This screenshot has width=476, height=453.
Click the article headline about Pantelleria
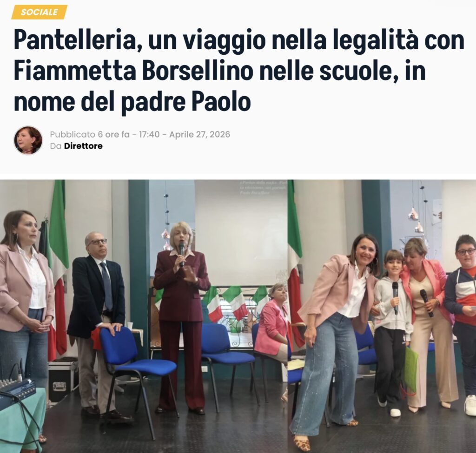(x=238, y=71)
